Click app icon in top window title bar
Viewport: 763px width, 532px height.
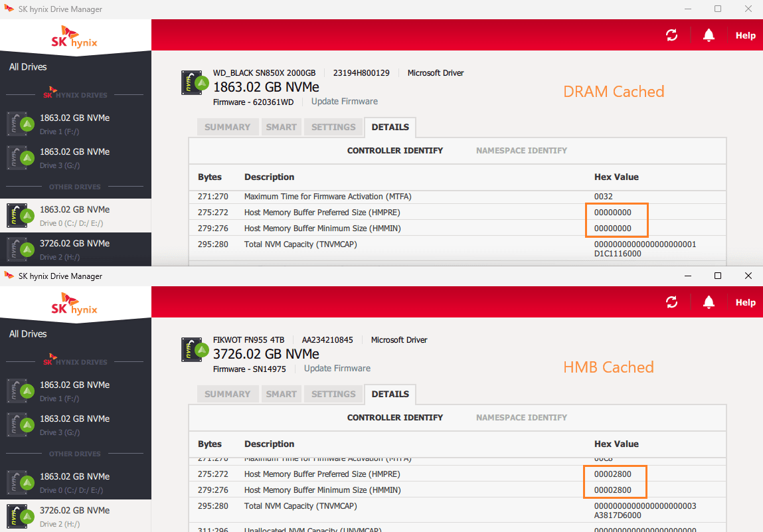[9, 9]
